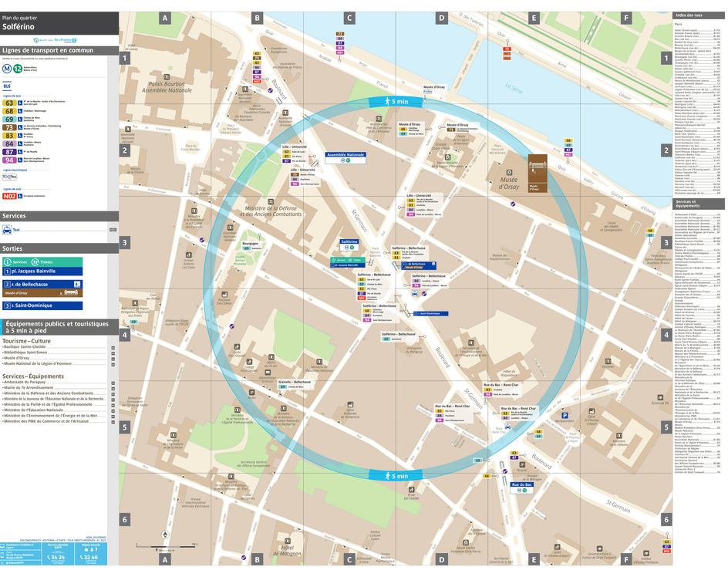This screenshot has width=728, height=577.
Task: Select the Tickets icon in Sorties legend
Action: [35, 261]
